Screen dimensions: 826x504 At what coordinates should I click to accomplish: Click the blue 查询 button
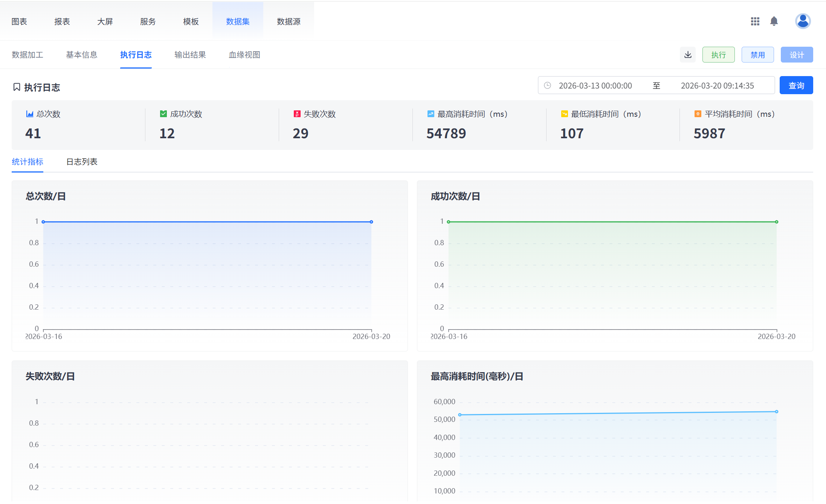click(796, 86)
